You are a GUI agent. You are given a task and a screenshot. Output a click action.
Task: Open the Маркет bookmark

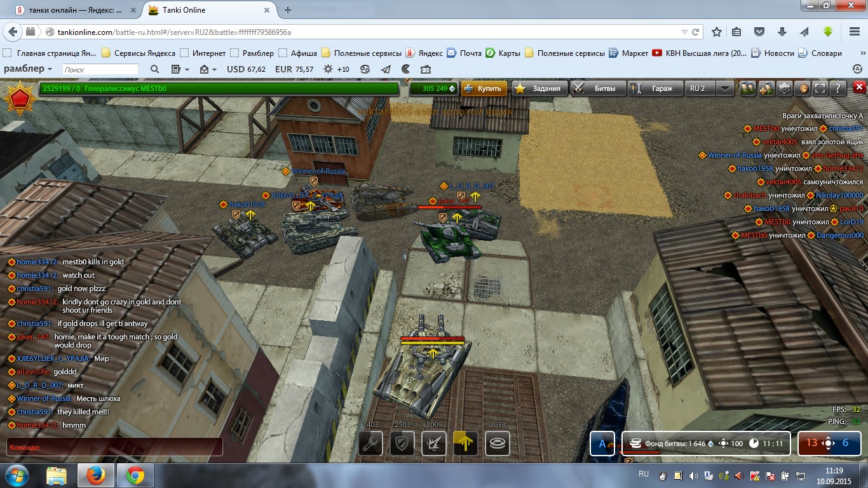click(628, 53)
